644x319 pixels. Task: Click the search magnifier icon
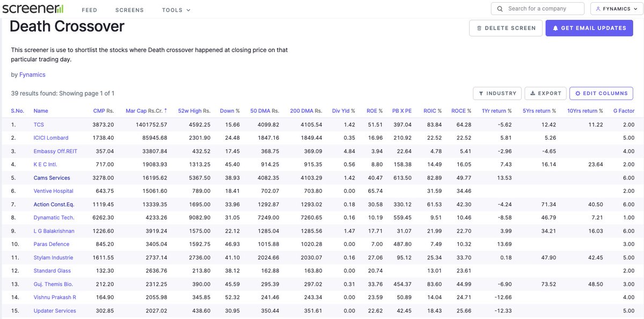click(x=500, y=9)
